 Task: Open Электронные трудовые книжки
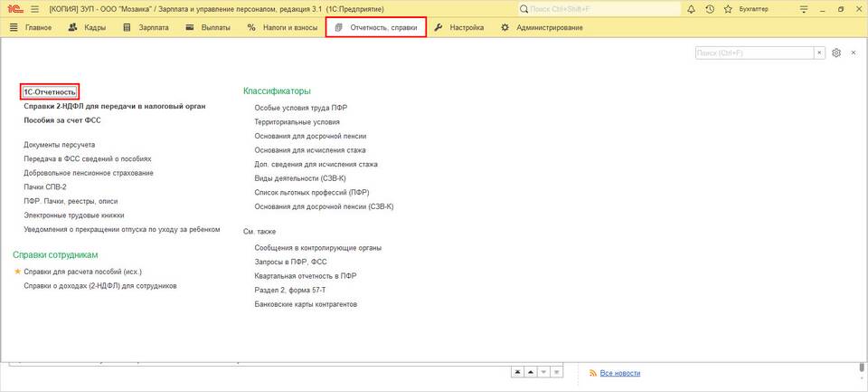(x=73, y=215)
